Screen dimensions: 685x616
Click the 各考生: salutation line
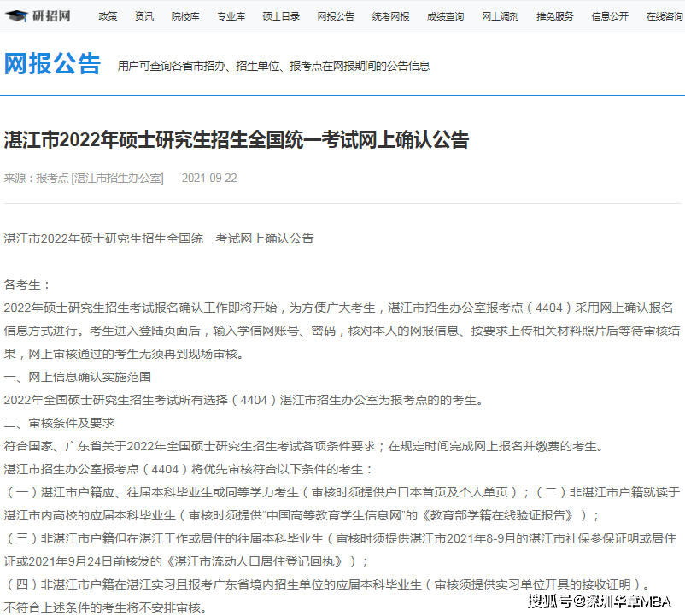28,285
